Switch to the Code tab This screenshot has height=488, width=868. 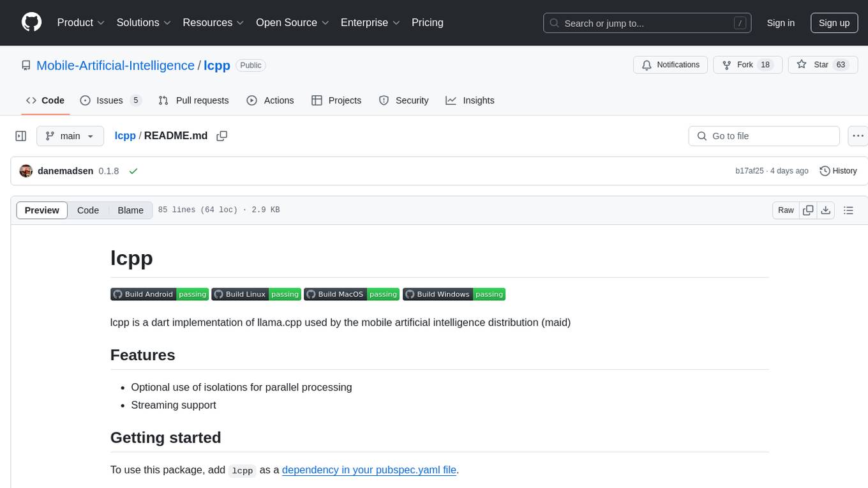point(45,100)
